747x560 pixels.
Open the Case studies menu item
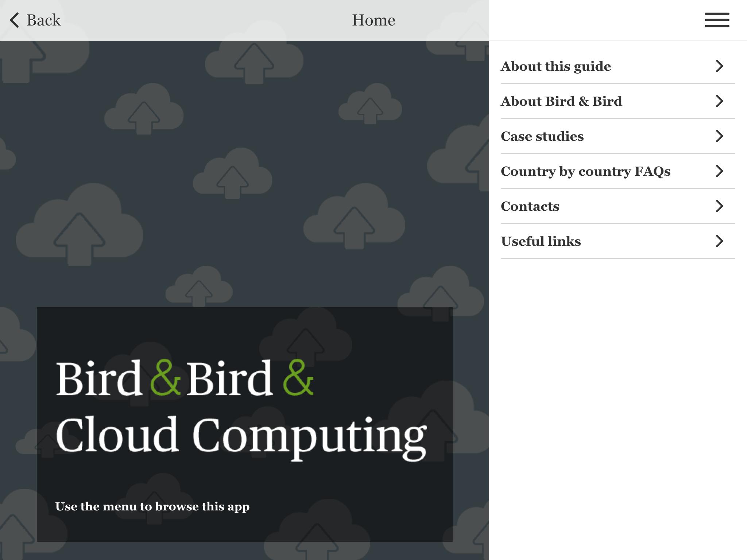point(618,136)
